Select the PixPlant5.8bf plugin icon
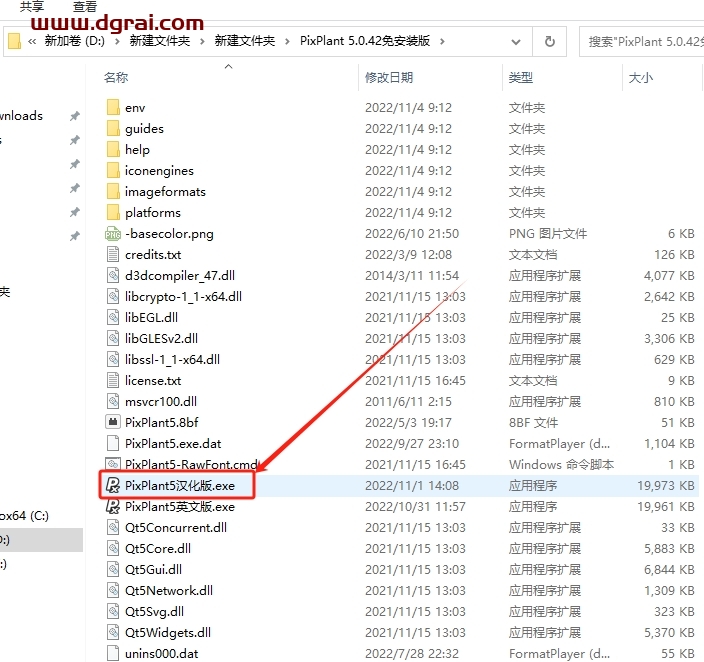Image resolution: width=704 pixels, height=662 pixels. coord(113,423)
